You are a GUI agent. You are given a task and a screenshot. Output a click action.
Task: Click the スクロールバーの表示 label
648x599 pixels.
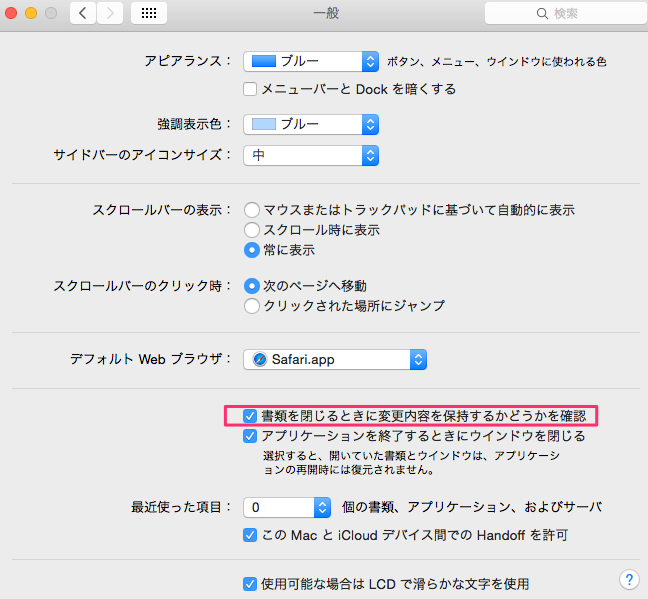tap(162, 210)
